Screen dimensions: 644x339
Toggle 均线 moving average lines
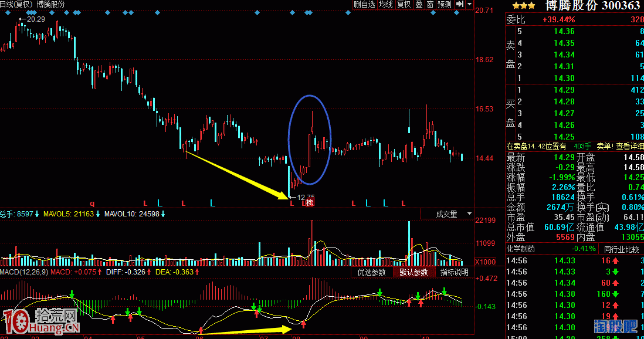[386, 4]
